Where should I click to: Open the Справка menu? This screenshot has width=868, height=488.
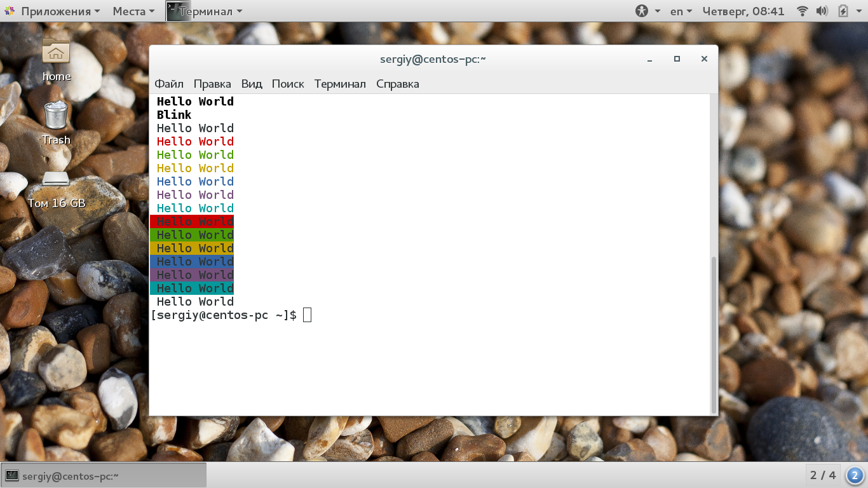[x=398, y=84]
